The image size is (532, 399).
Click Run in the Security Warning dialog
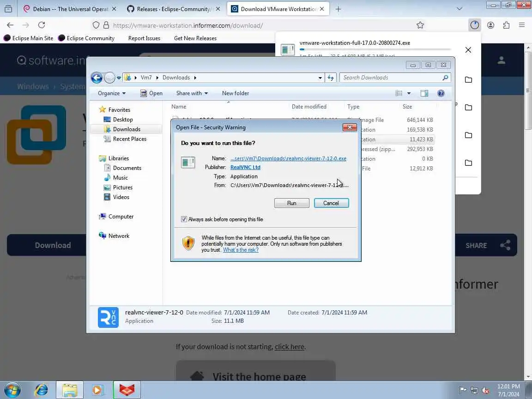point(291,203)
